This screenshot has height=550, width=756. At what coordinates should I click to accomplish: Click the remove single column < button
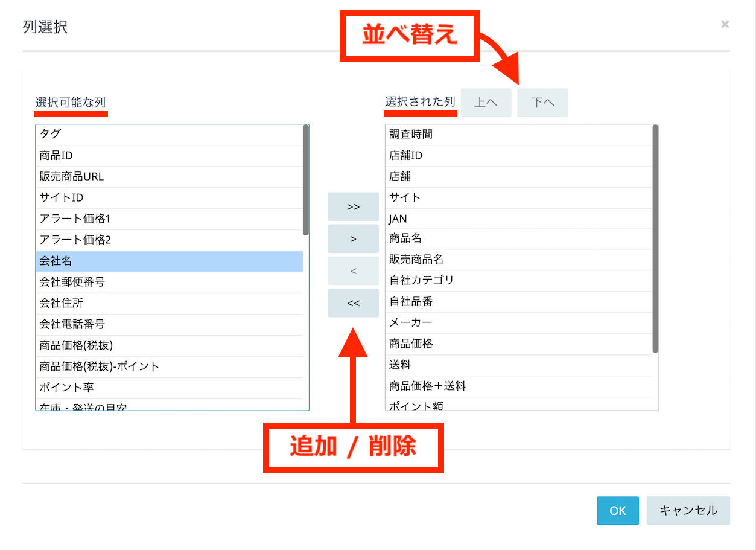pos(353,270)
